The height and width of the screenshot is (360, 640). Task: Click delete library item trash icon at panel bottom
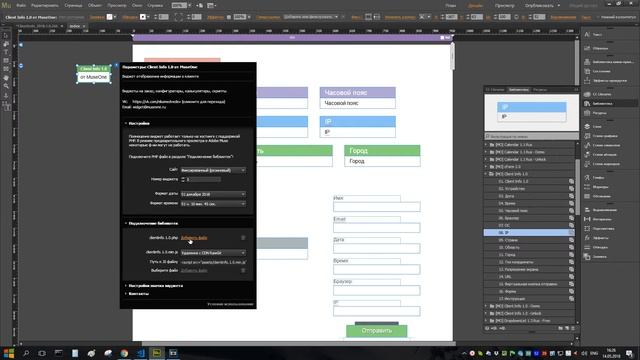point(573,328)
